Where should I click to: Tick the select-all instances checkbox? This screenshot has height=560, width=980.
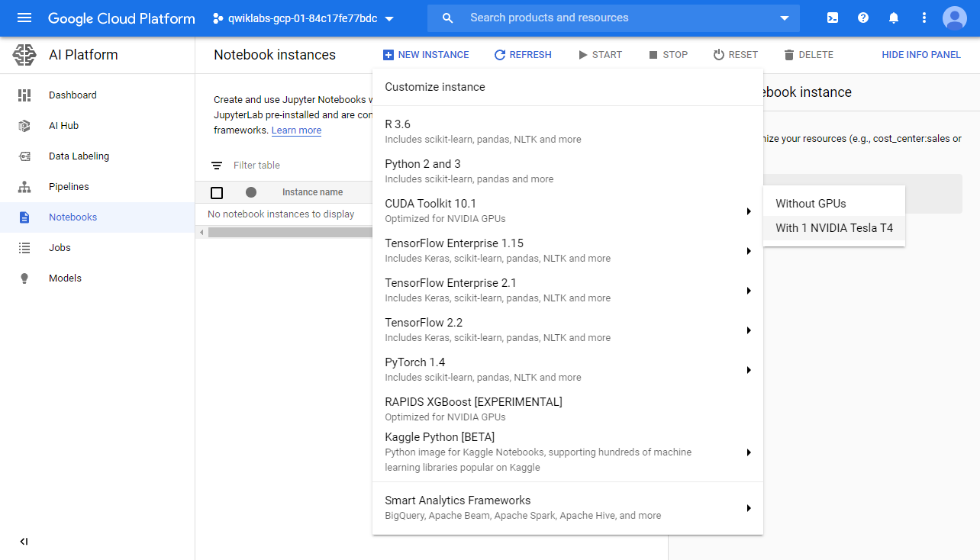[x=217, y=193]
